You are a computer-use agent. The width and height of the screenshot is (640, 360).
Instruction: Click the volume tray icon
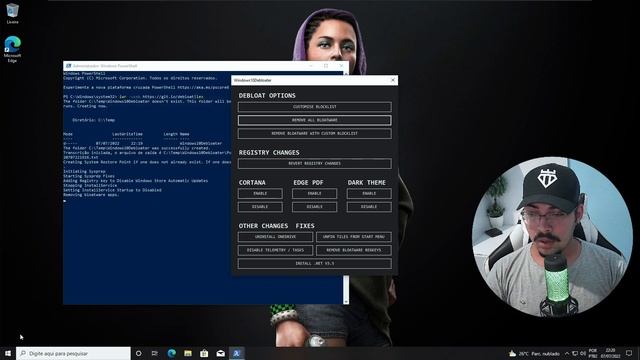tap(583, 353)
